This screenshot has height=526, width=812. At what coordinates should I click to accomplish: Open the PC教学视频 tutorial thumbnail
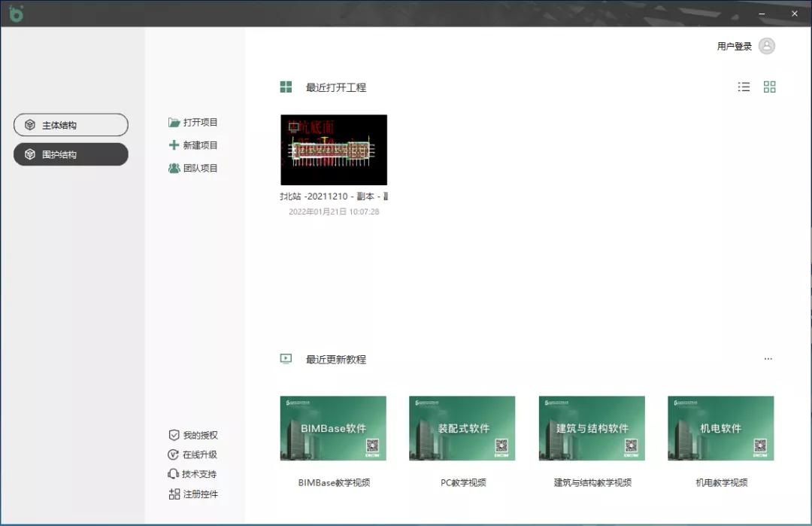462,428
